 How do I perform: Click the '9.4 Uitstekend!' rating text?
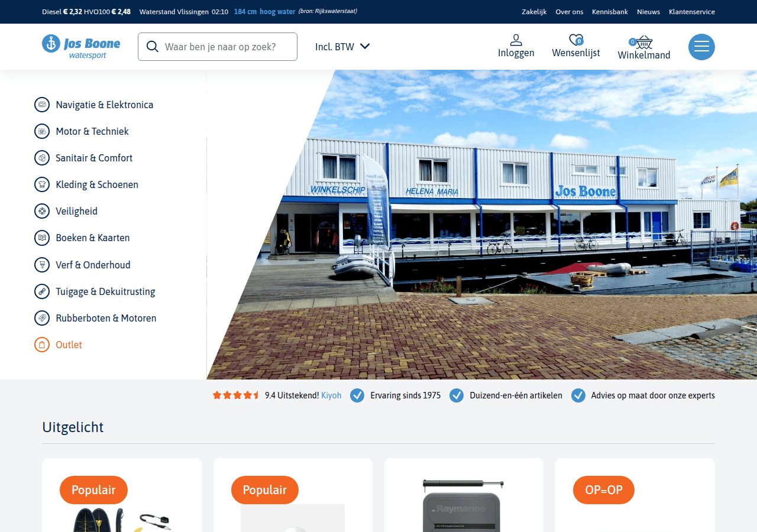292,395
